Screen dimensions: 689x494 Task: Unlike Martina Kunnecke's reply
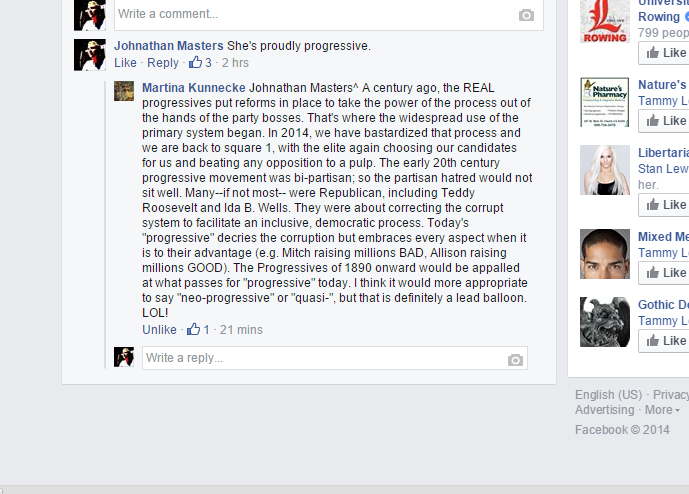tap(159, 330)
